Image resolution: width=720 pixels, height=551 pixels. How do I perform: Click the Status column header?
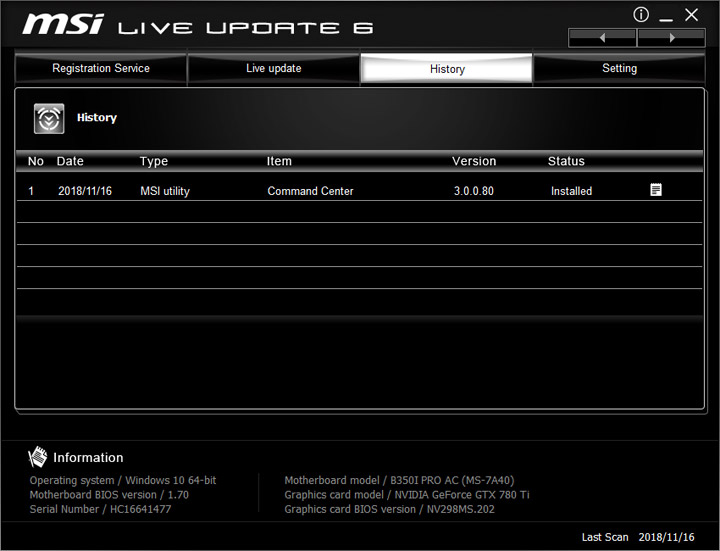[566, 161]
